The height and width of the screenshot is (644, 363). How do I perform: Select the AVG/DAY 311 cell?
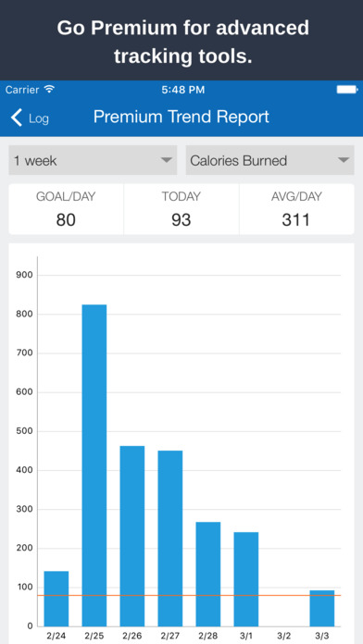pos(296,209)
